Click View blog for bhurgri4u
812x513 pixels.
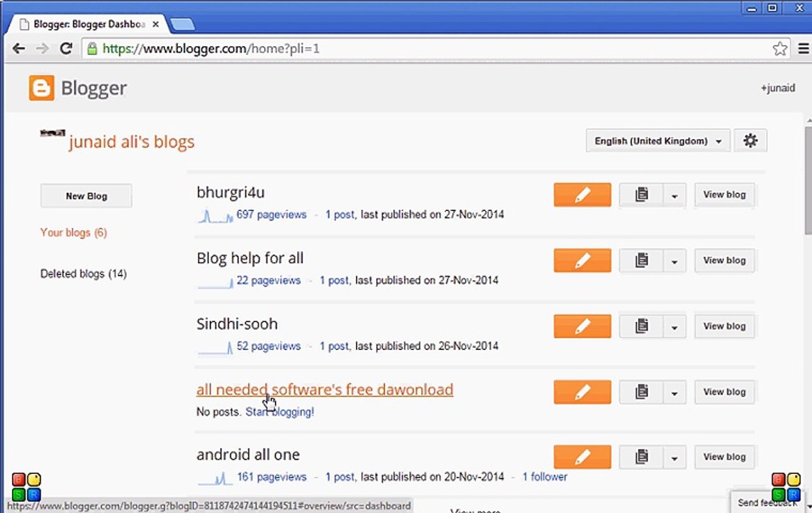click(x=724, y=195)
